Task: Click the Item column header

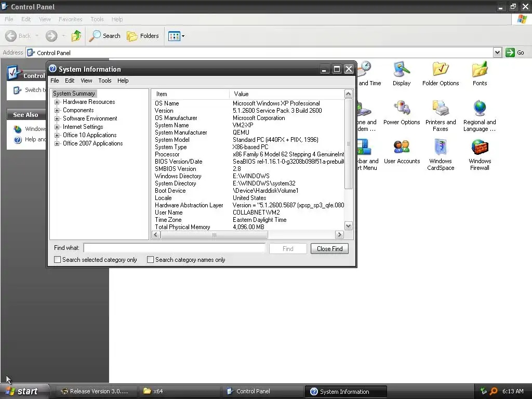Action: 190,94
